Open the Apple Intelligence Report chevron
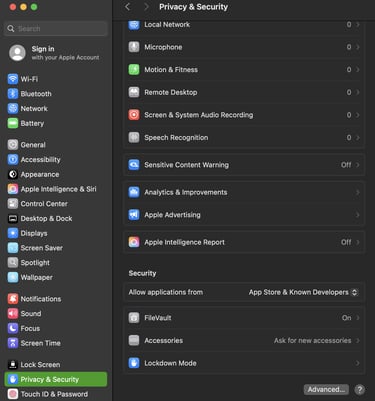Viewport: 375px width, 401px height. pos(358,242)
